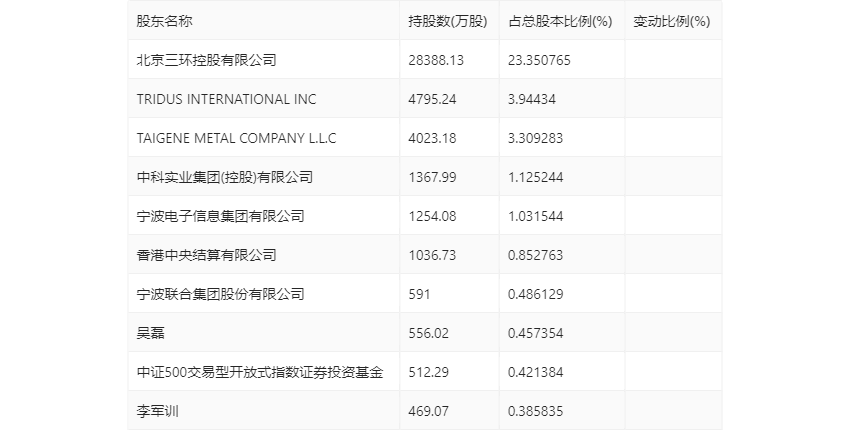Click 宁波联合集团股份有限公司 shareholder

(x=220, y=294)
